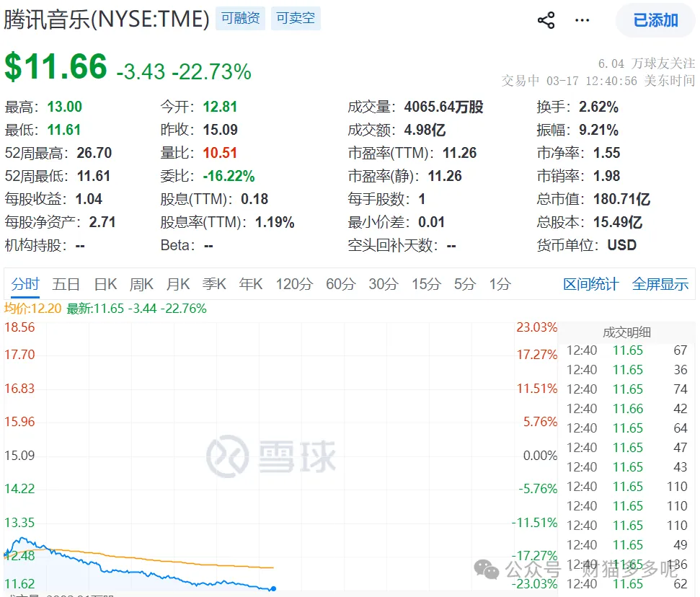Switch to the 年K chart tab
Screen dimensions: 700x597
(250, 284)
